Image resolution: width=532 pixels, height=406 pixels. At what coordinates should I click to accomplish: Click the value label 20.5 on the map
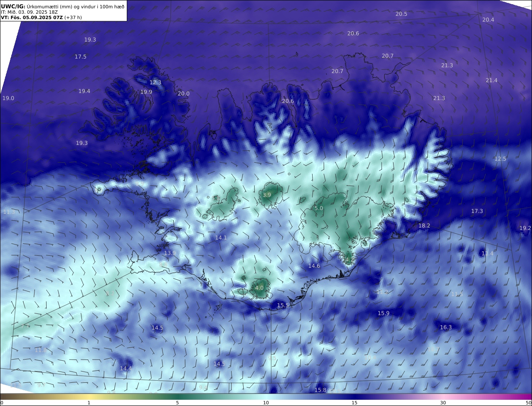401,14
